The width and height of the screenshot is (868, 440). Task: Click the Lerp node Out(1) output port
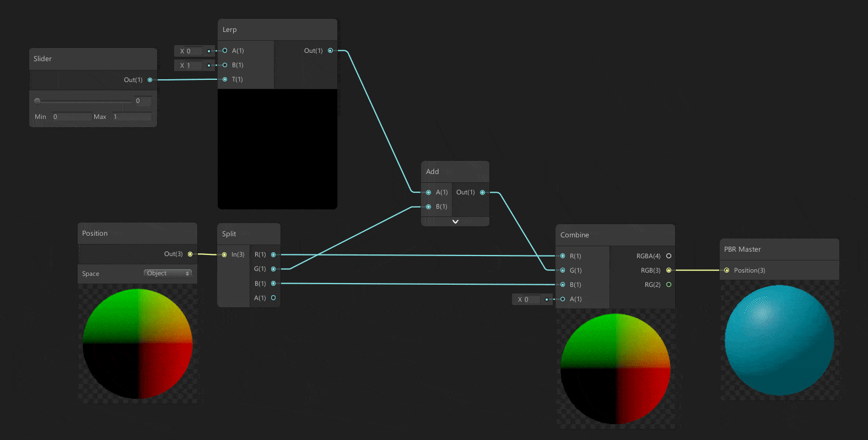point(330,51)
